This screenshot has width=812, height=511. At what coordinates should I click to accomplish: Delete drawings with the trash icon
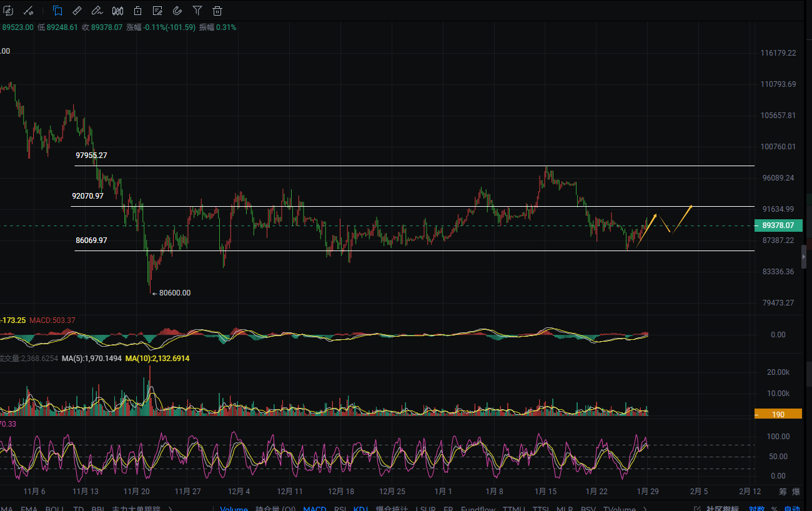pyautogui.click(x=217, y=11)
